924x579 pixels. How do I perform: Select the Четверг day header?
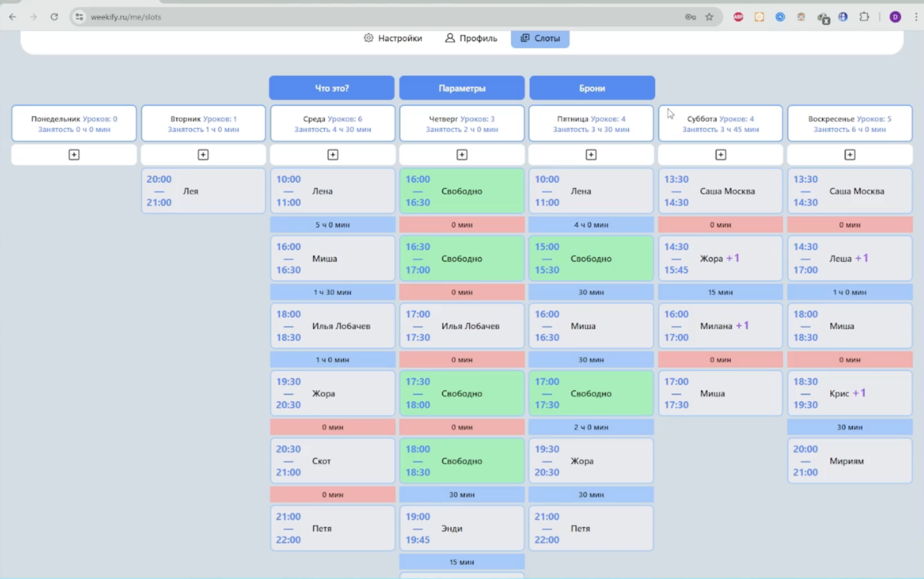[x=462, y=123]
